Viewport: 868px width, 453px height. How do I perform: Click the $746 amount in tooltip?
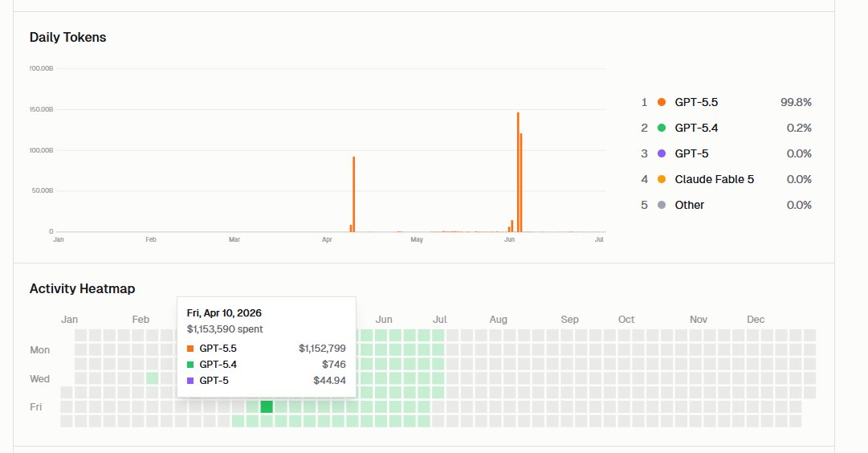(334, 365)
